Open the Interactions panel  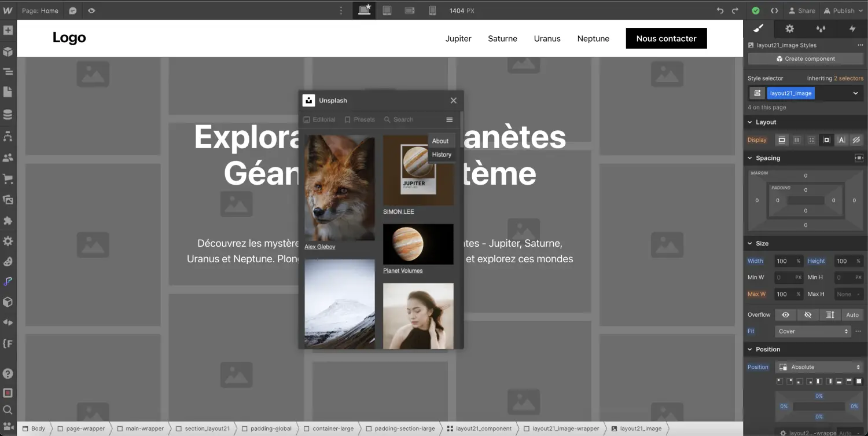[854, 28]
